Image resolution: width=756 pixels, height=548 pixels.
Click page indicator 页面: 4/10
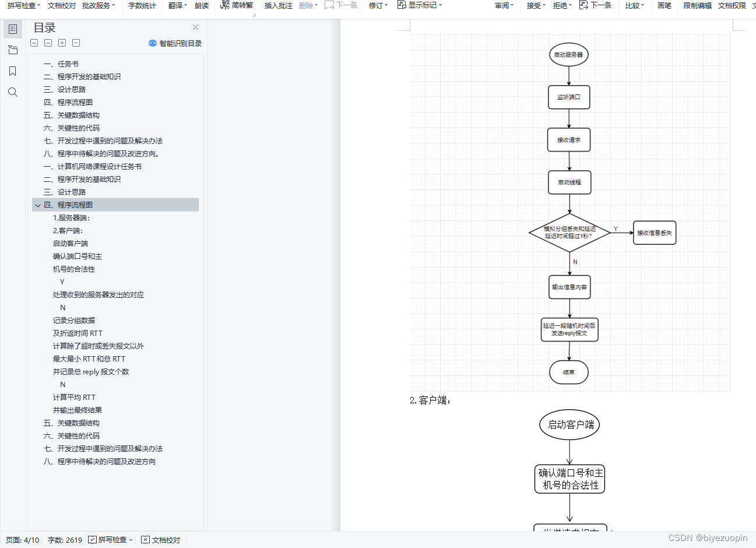click(x=23, y=540)
